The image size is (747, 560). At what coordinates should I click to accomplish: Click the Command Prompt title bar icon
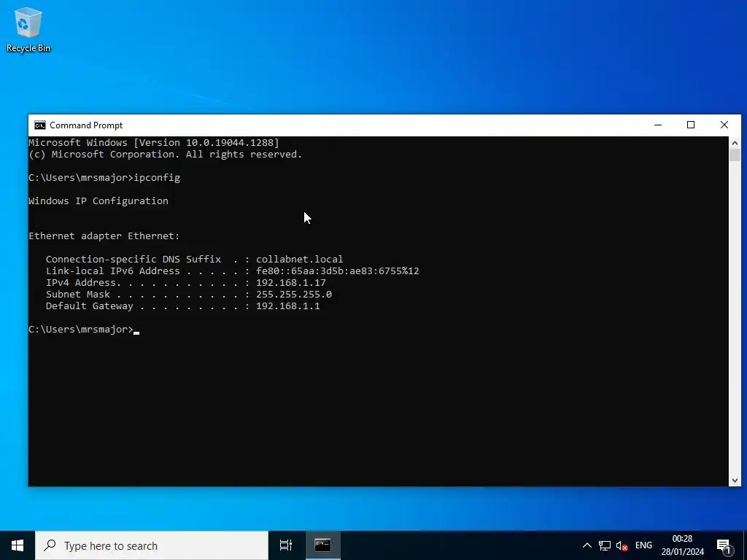[x=40, y=125]
